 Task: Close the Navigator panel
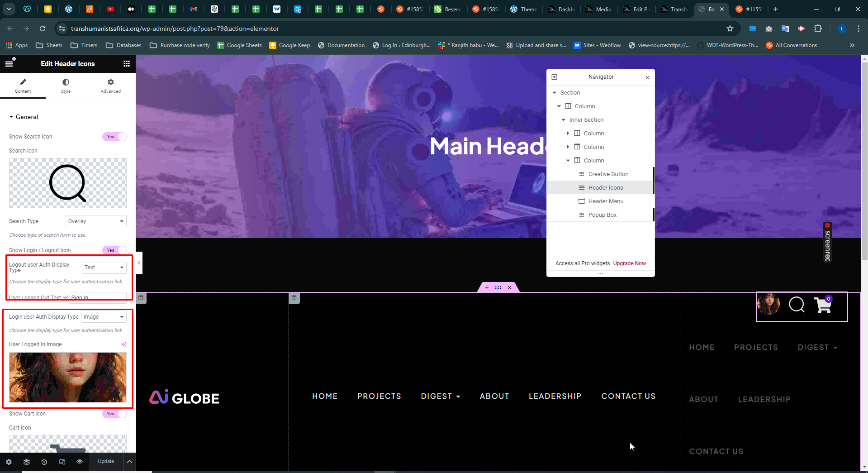(x=647, y=77)
